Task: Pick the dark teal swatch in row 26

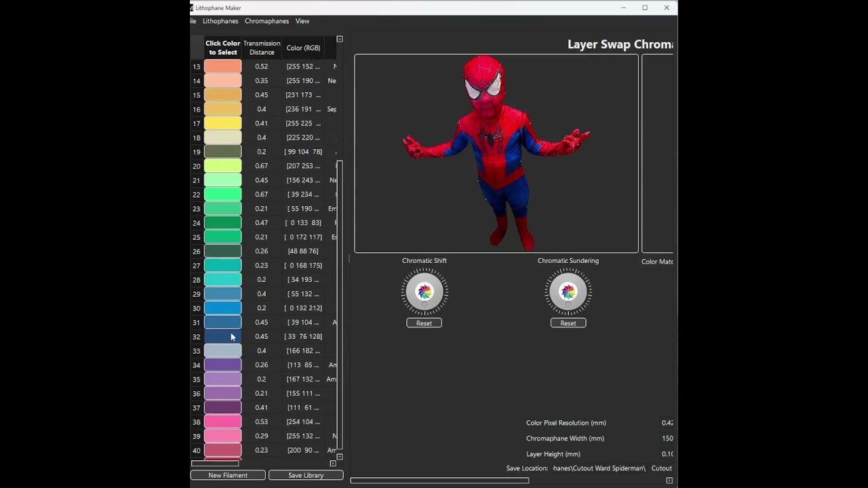Action: point(222,251)
